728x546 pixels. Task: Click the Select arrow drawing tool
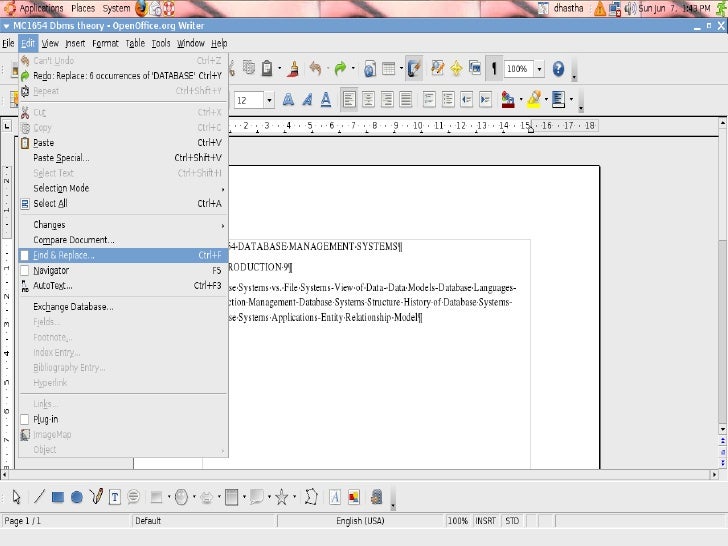coord(17,497)
